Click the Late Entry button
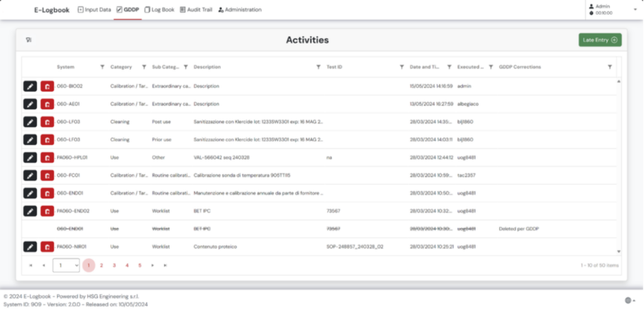The image size is (644, 311). 599,40
